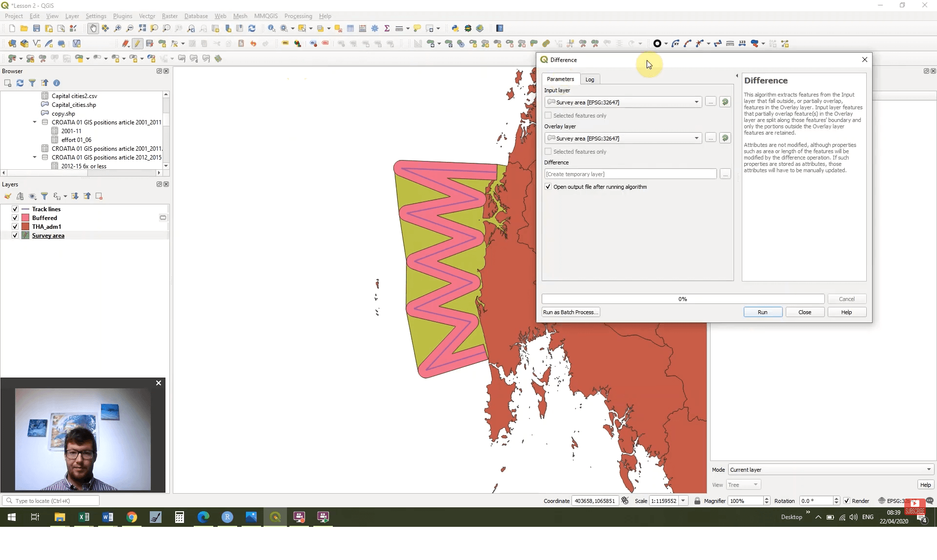Toggle editing with the pencil icon
Image resolution: width=937 pixels, height=560 pixels.
(138, 43)
